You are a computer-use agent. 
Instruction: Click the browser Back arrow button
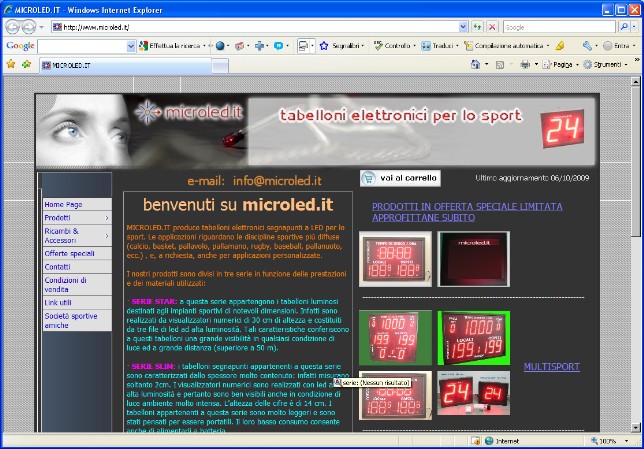[x=12, y=27]
